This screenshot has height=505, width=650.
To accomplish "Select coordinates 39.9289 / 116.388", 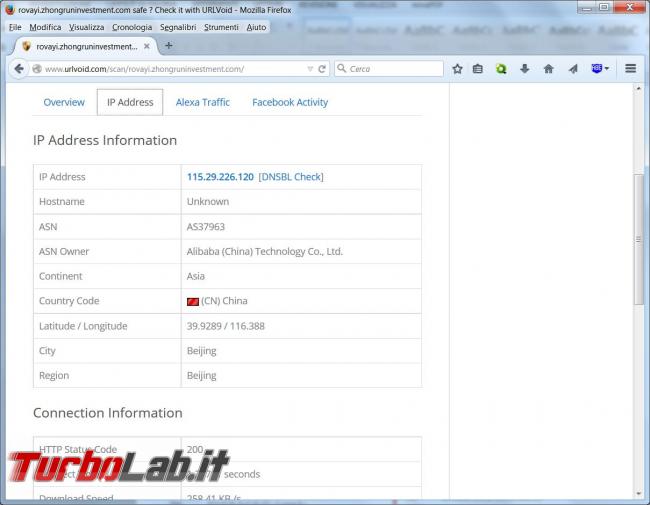I will click(x=226, y=326).
